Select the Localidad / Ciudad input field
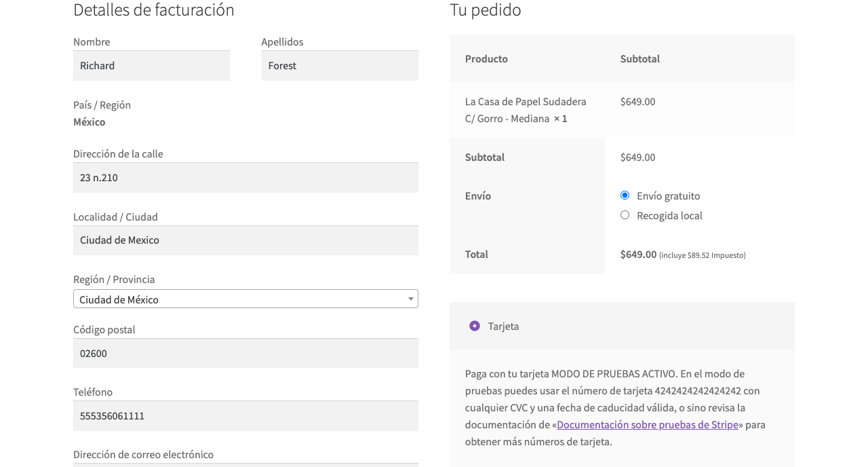This screenshot has width=868, height=467. pyautogui.click(x=245, y=240)
